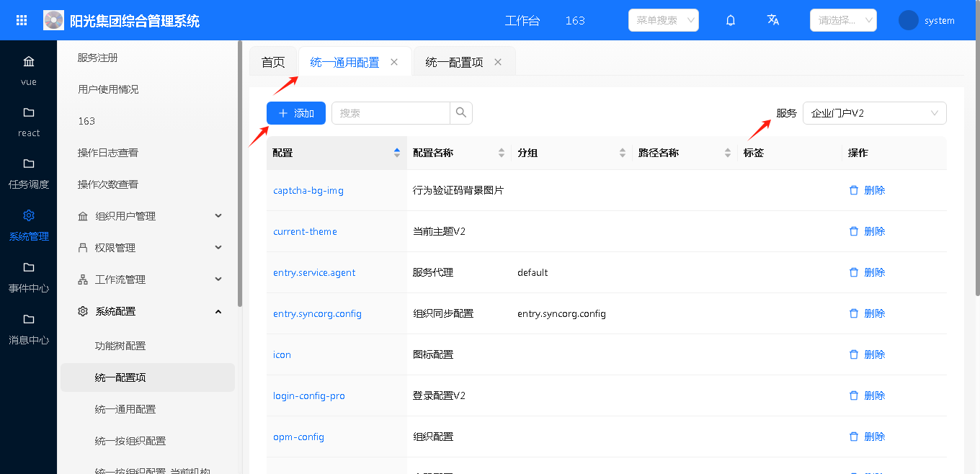Click the system user avatar

909,20
